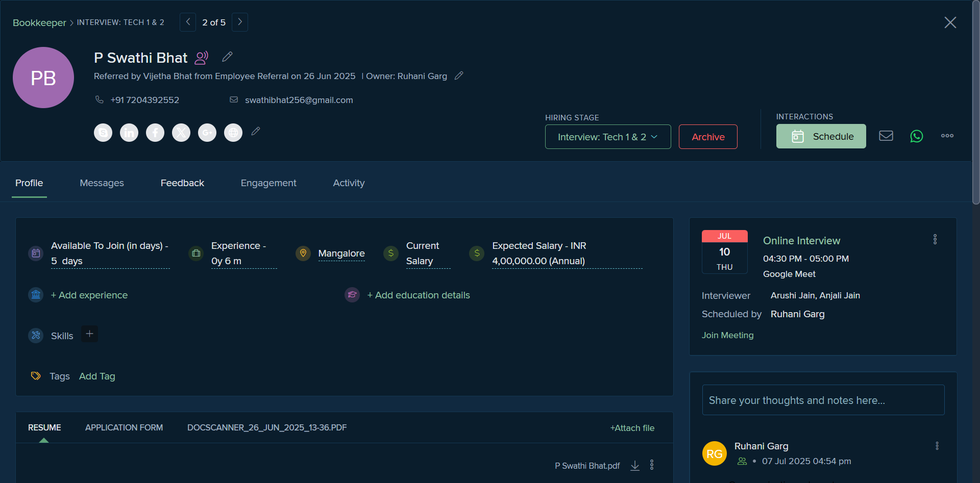Image resolution: width=980 pixels, height=483 pixels.
Task: Click the page vertical scrollbar
Action: [976, 102]
